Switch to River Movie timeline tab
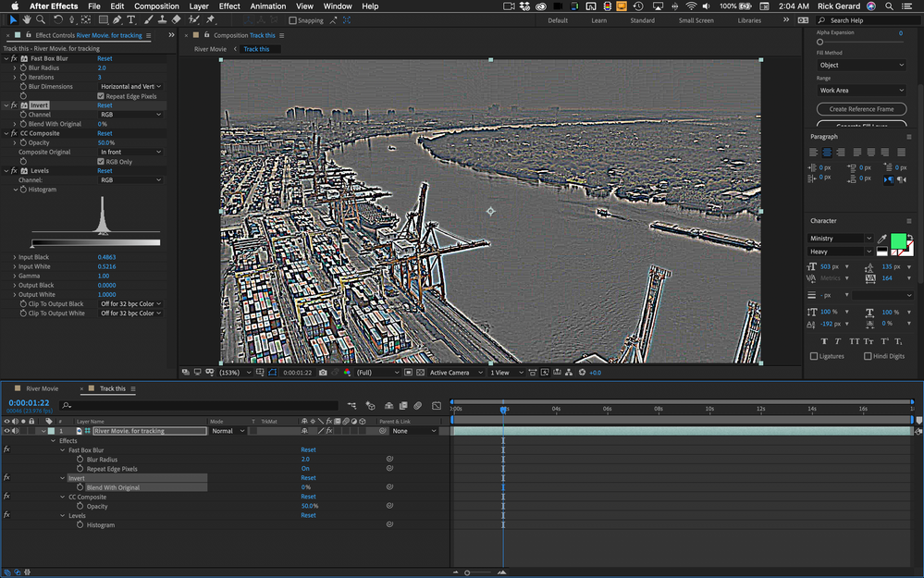The image size is (924, 578). click(x=42, y=388)
